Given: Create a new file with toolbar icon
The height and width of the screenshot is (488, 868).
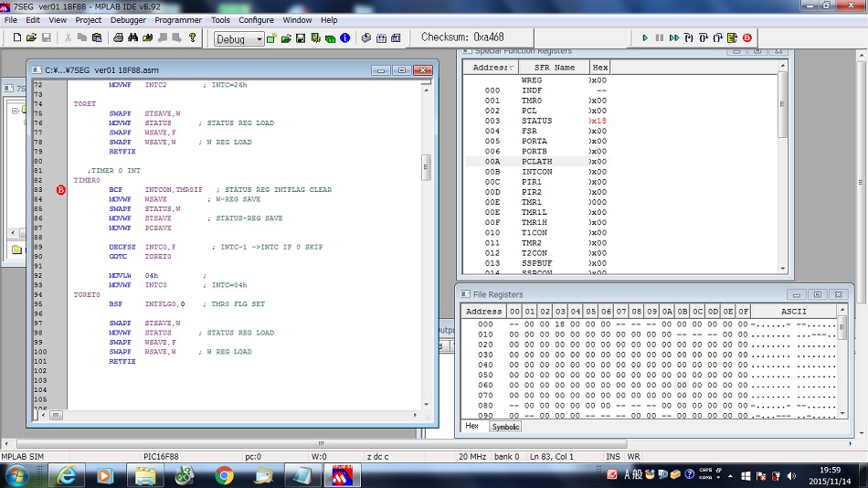Looking at the screenshot, I should [16, 37].
